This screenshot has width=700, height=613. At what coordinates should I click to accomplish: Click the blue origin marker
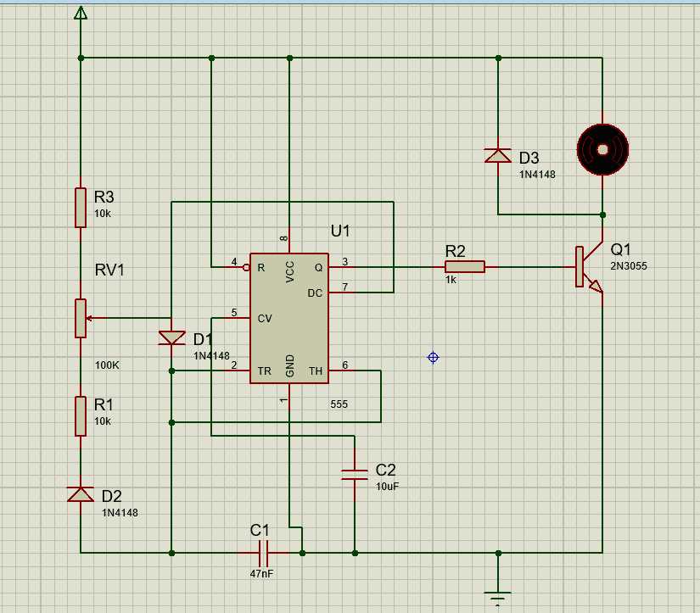point(433,357)
